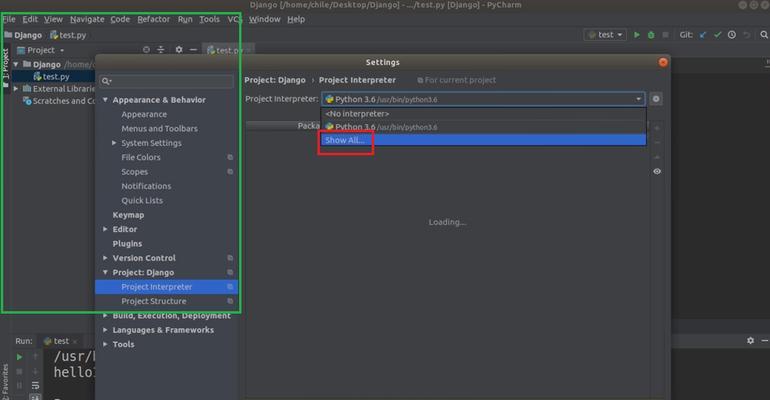The image size is (770, 400).
Task: Click copy icon beside Scopes
Action: (x=230, y=172)
